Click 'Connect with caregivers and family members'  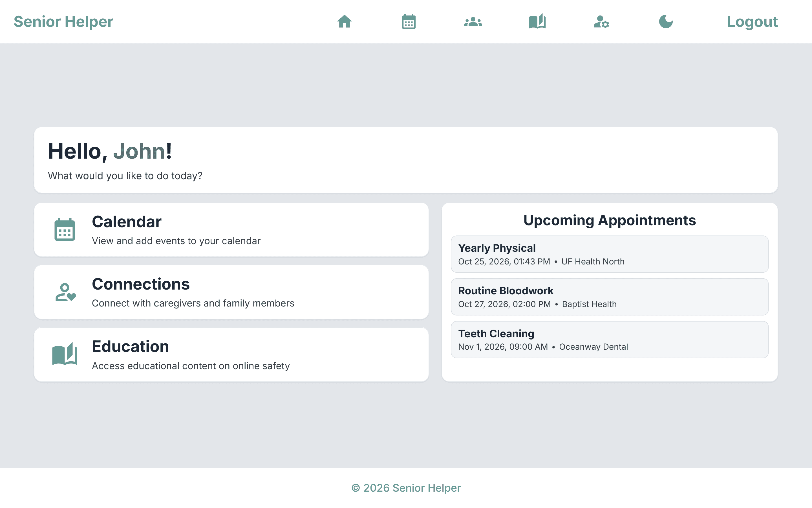coord(193,303)
